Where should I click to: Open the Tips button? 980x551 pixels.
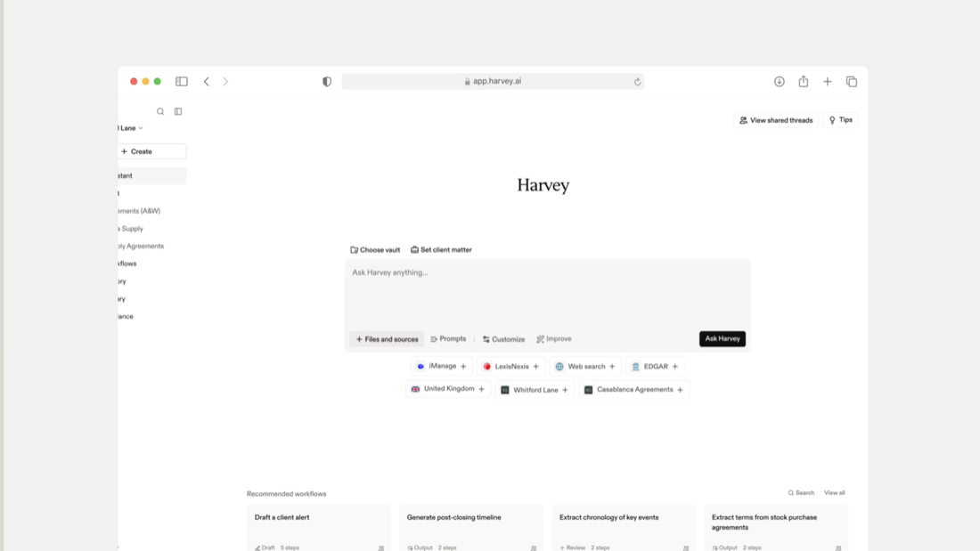click(x=840, y=120)
